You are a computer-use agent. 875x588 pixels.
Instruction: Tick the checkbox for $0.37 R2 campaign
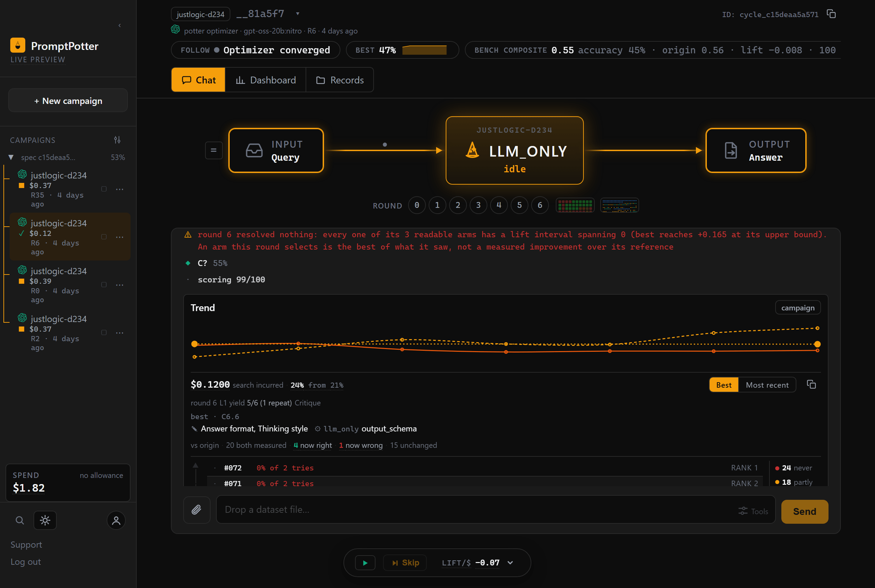coord(104,333)
